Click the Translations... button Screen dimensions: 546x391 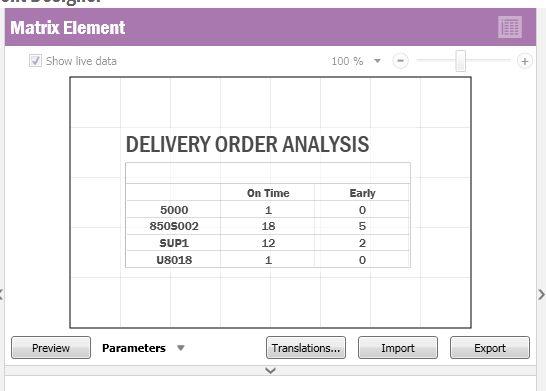306,347
